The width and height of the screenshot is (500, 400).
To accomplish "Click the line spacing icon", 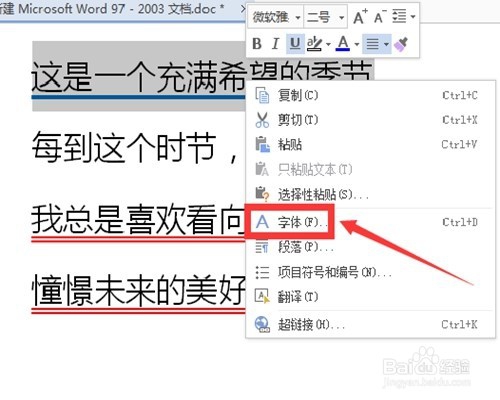I will [399, 16].
